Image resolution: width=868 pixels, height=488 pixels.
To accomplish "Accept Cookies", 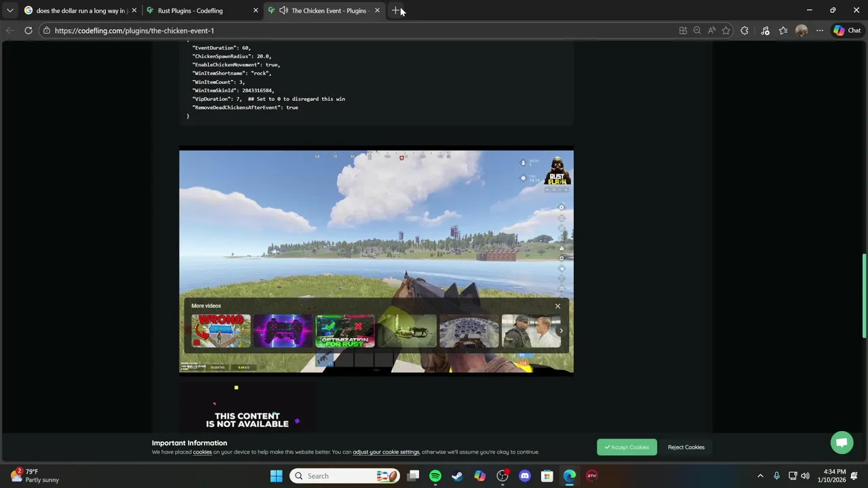I will point(627,447).
